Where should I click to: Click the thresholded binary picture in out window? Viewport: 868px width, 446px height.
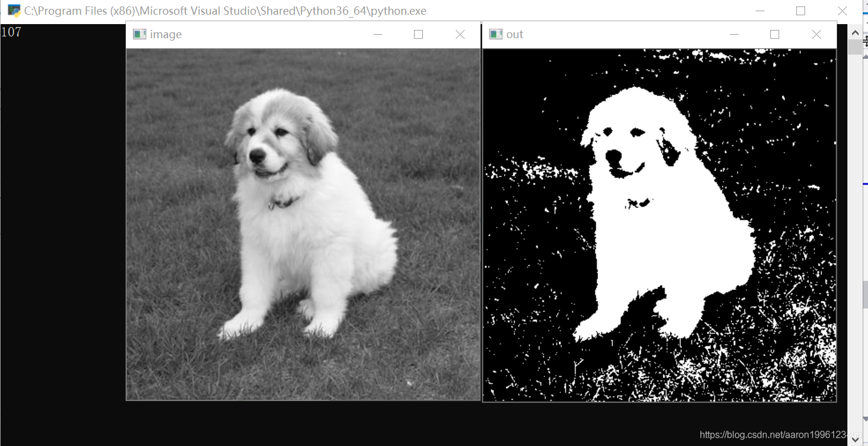coord(659,225)
